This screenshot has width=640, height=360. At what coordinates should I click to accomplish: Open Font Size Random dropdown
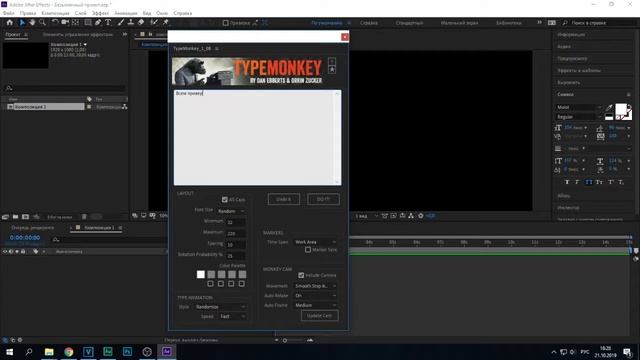pos(231,211)
